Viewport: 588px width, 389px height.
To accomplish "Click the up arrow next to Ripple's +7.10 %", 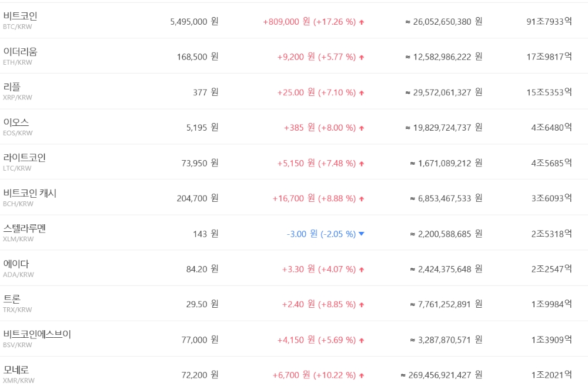I will coord(362,92).
